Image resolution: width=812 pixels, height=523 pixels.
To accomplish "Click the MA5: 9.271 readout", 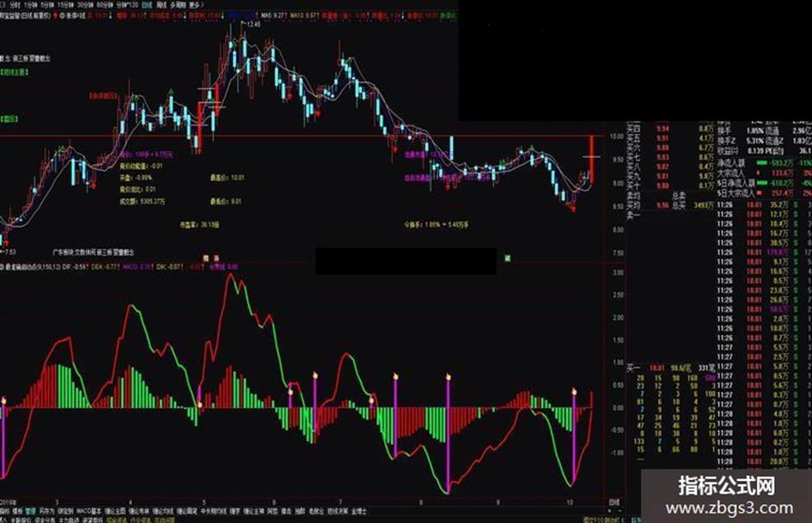I will click(273, 15).
